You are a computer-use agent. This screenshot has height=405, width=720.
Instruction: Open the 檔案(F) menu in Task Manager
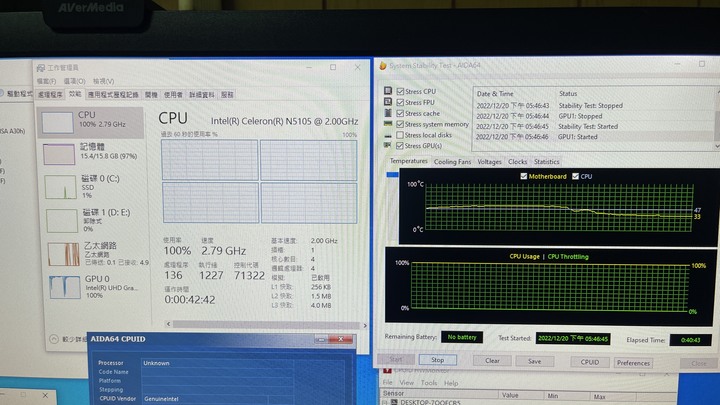click(46, 81)
